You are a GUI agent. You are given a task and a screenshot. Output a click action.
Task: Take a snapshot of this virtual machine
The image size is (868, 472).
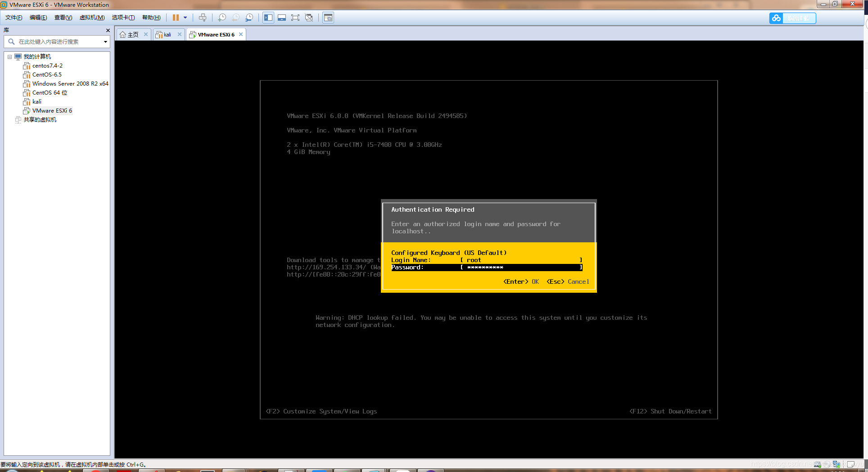click(222, 18)
